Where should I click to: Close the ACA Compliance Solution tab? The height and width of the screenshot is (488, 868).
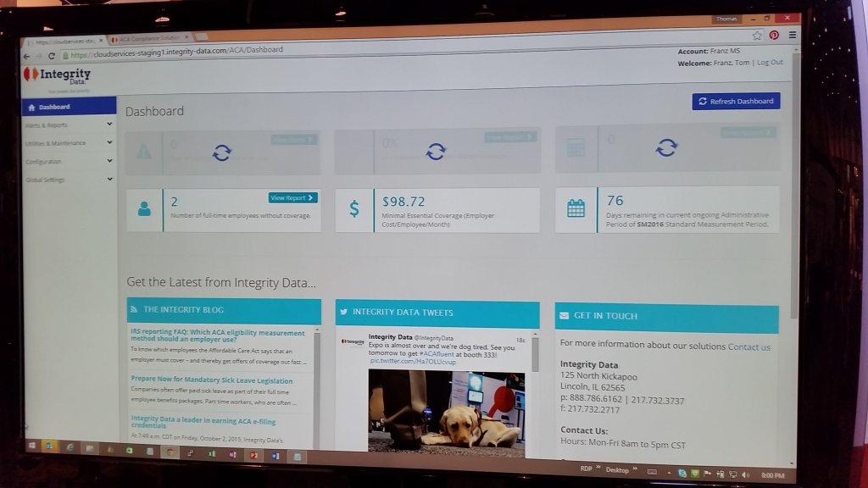coord(186,37)
